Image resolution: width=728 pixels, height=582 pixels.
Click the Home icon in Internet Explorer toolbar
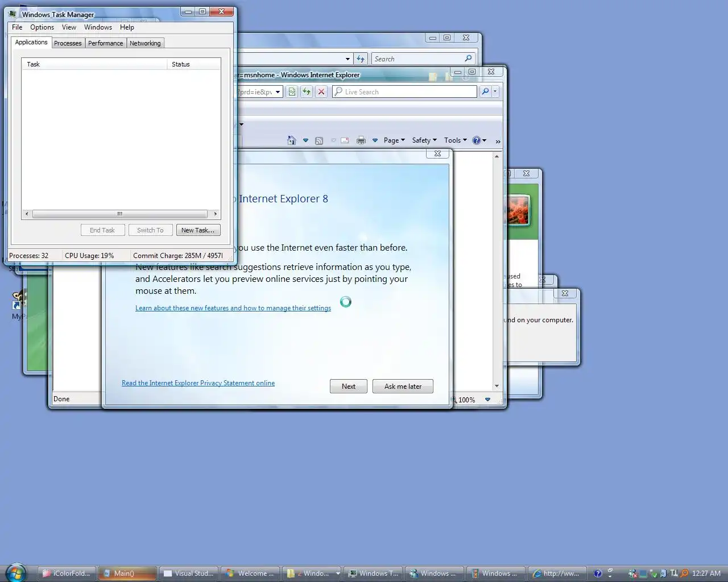coord(292,140)
